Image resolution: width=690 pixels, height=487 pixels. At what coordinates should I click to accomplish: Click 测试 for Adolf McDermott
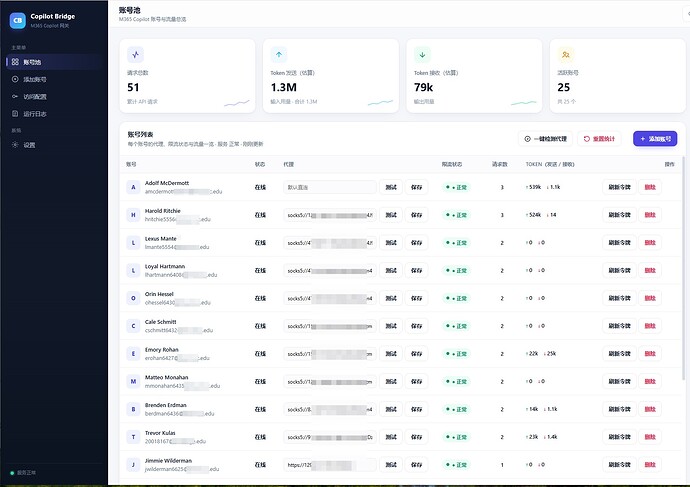[x=391, y=187]
